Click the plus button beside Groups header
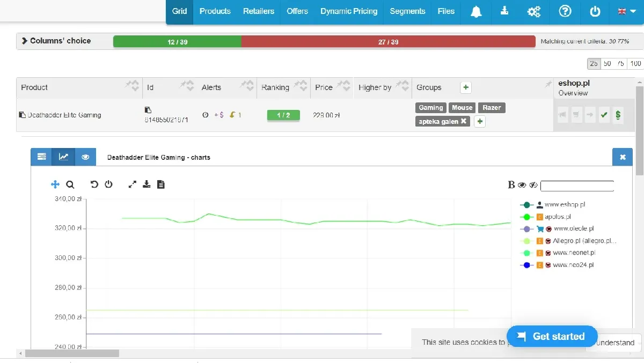Screen dimensions: 644x363 coord(466,87)
